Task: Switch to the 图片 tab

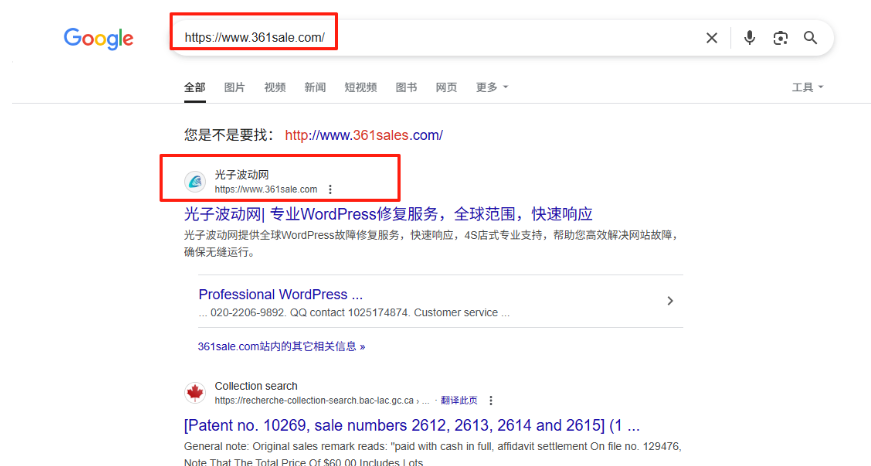Action: click(x=234, y=87)
